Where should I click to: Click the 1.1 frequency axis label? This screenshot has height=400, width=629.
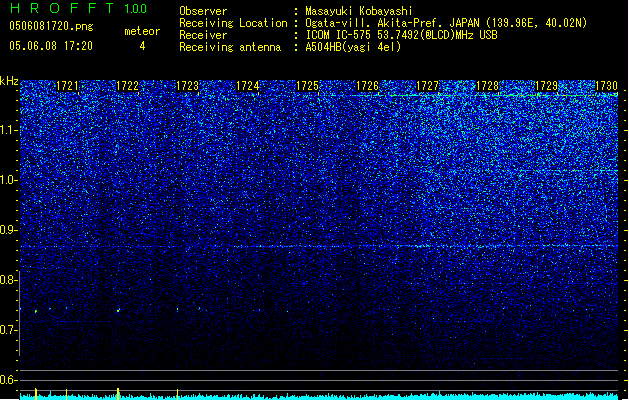(x=8, y=130)
